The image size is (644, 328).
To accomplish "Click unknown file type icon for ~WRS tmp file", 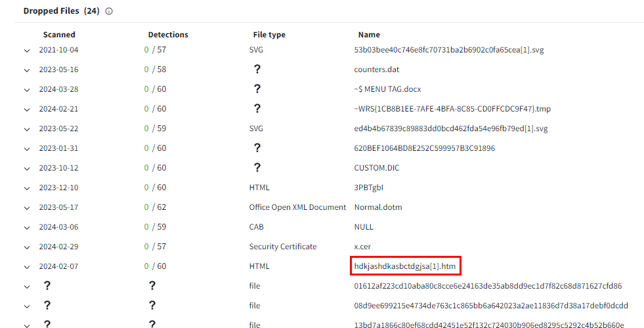I will click(257, 109).
